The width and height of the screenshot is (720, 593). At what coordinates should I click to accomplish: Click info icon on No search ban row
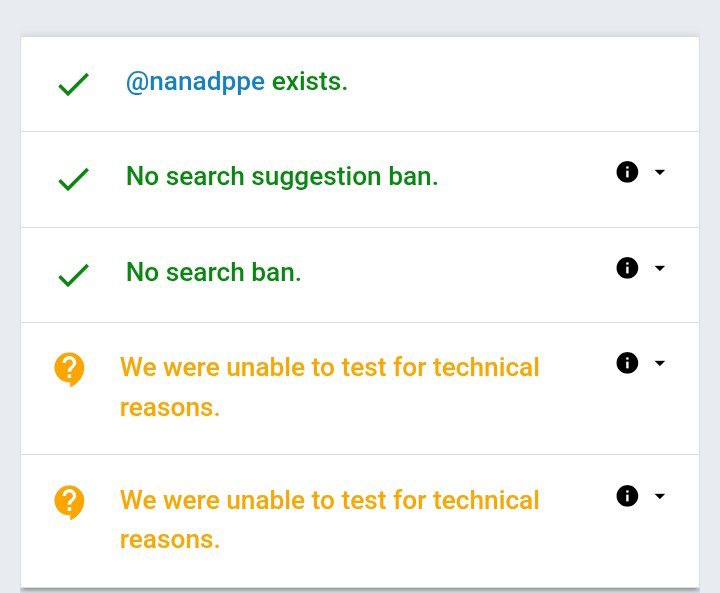tap(627, 268)
